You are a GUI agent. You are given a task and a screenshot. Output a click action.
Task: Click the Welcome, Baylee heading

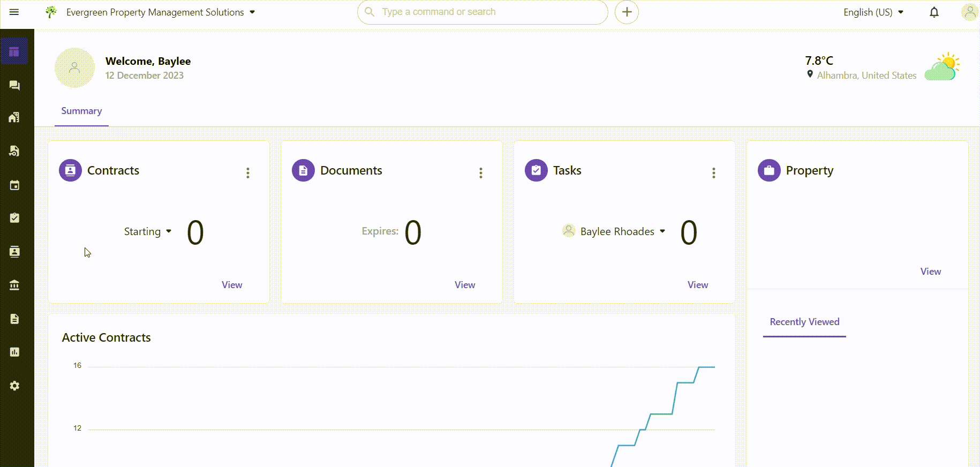(148, 61)
